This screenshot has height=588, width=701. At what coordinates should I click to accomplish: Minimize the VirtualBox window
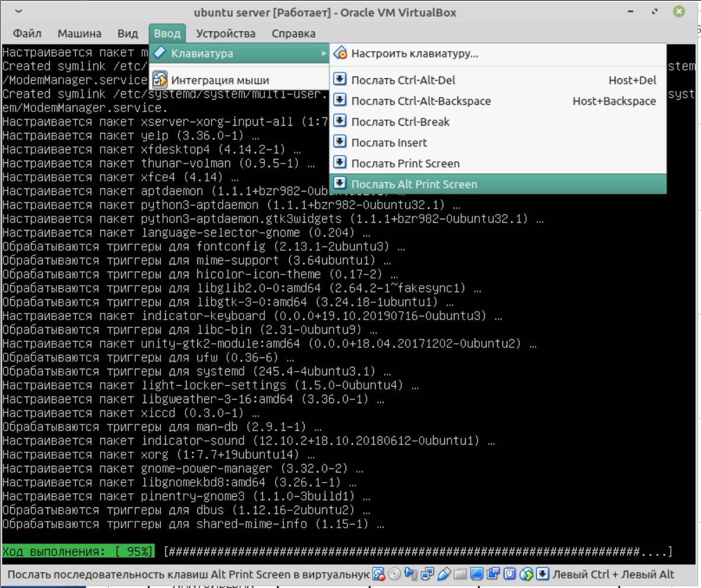coord(630,12)
